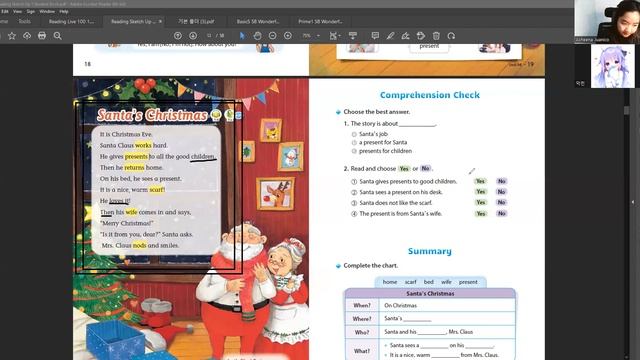Click the Comprehension Check heading
The image size is (640, 360).
tap(430, 95)
